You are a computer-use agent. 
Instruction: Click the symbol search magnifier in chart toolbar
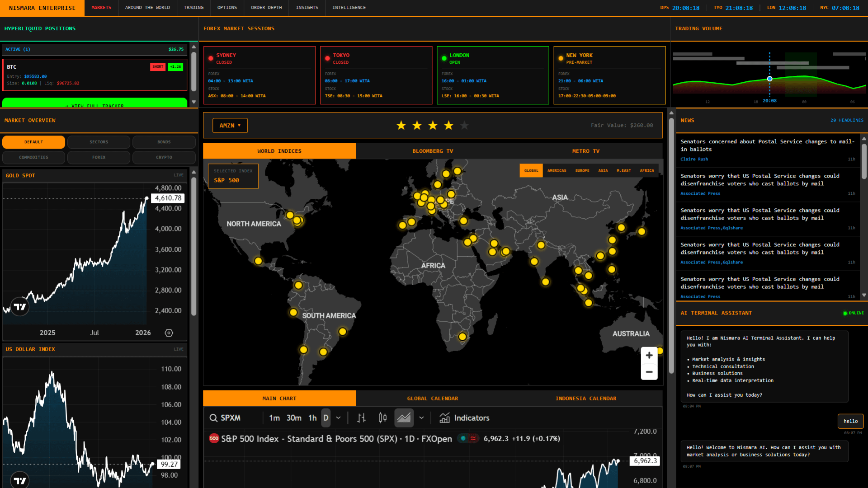213,418
